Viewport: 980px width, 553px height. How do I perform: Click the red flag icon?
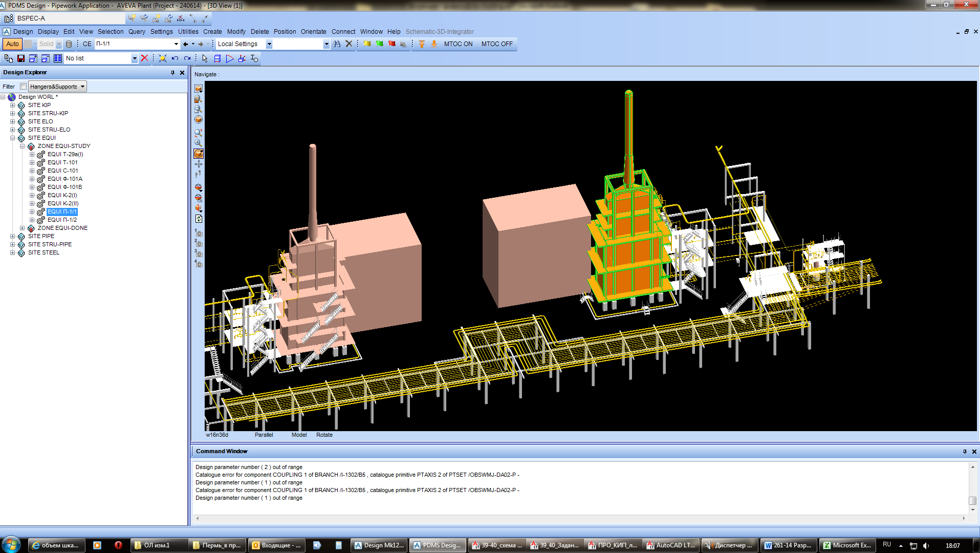click(391, 44)
